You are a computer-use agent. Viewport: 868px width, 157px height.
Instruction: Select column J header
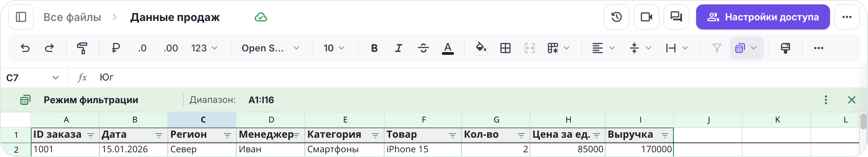coord(708,120)
